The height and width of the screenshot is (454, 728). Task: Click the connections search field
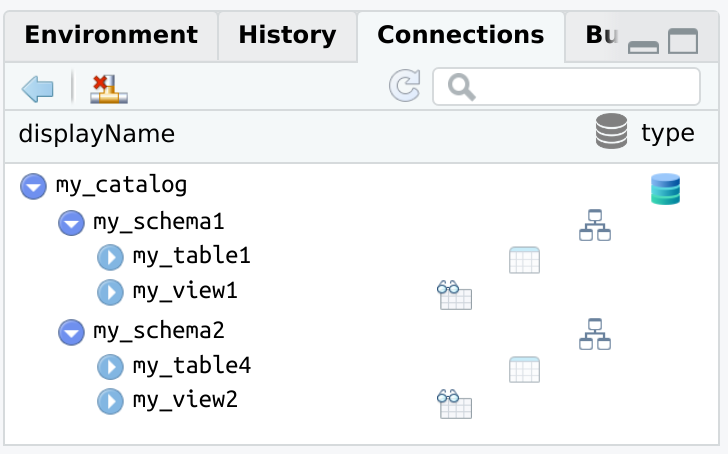[x=580, y=87]
